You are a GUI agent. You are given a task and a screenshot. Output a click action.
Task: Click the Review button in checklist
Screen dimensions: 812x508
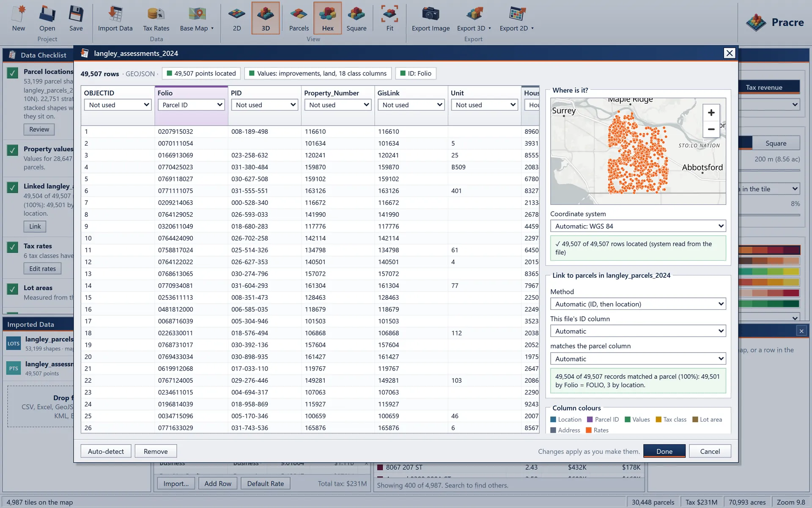coord(39,129)
